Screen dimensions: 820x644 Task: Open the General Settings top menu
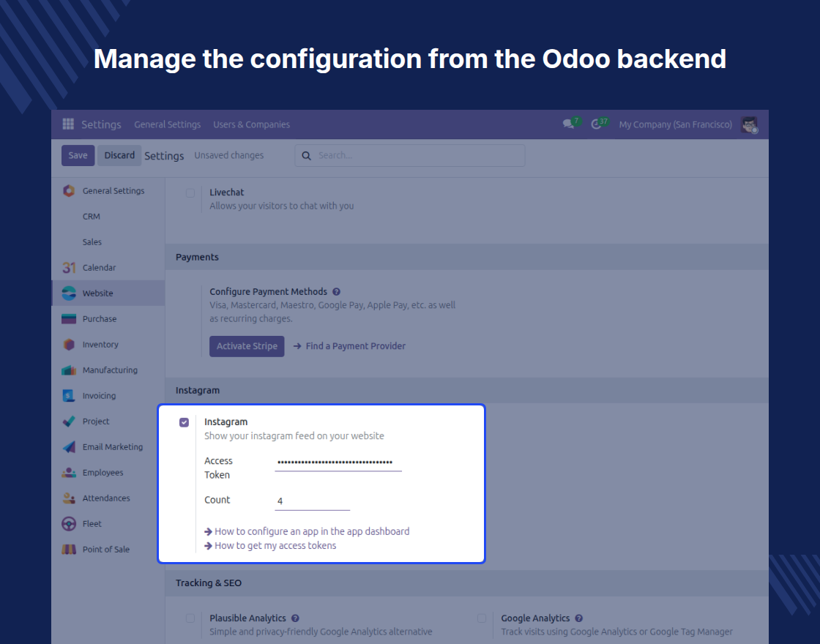pos(168,124)
